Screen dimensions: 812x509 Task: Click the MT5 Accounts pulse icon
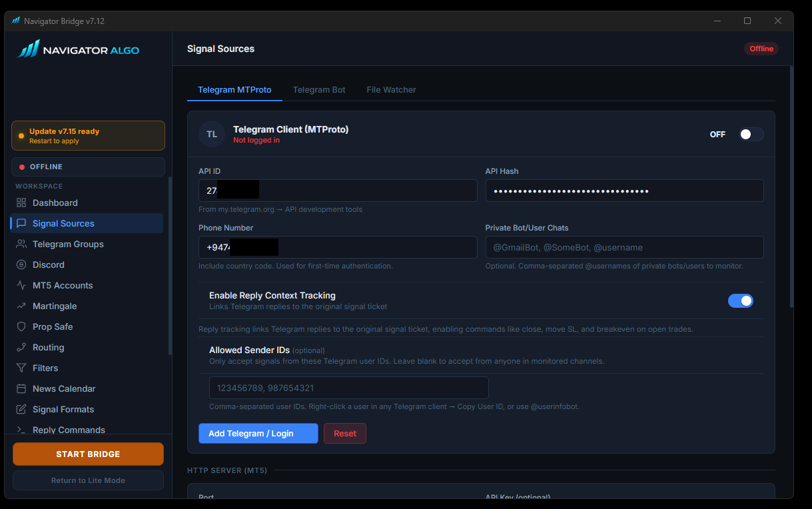coord(21,285)
